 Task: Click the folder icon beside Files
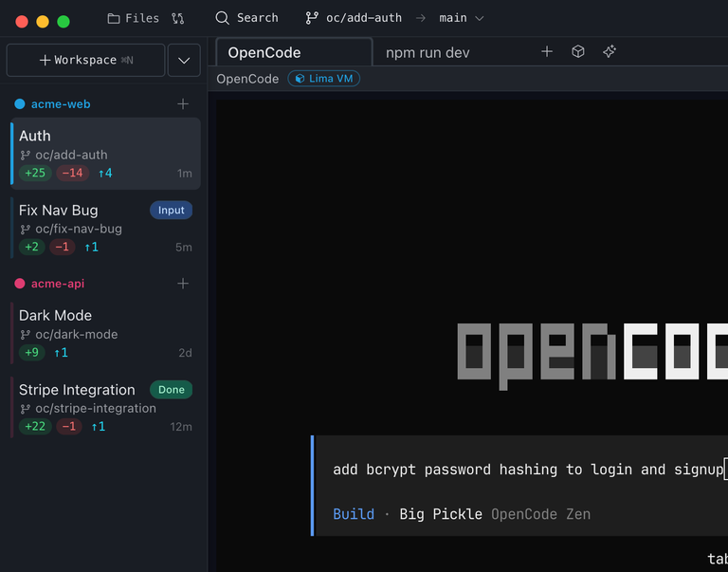[x=114, y=18]
